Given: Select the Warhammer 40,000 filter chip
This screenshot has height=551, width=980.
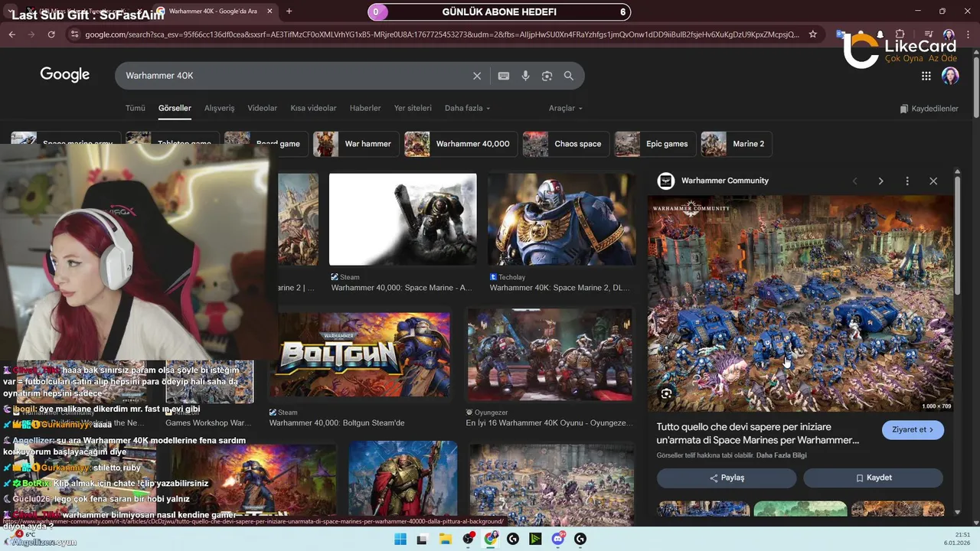Looking at the screenshot, I should pyautogui.click(x=460, y=144).
